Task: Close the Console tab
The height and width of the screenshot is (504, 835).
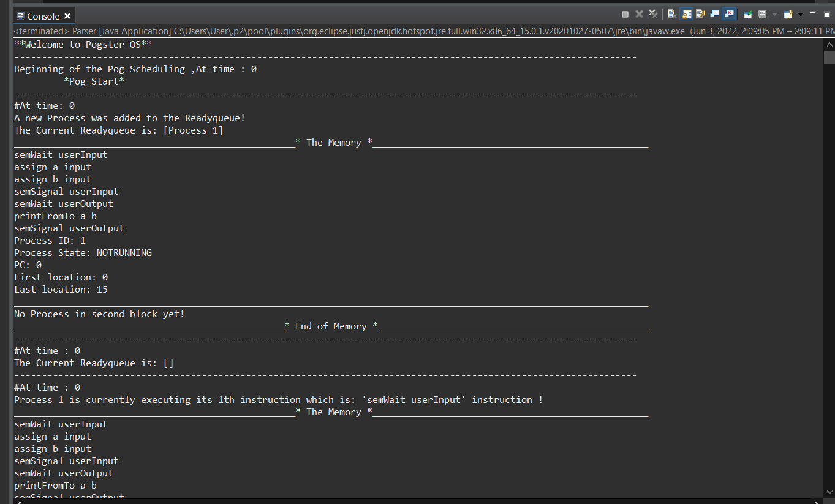Action: pyautogui.click(x=67, y=16)
